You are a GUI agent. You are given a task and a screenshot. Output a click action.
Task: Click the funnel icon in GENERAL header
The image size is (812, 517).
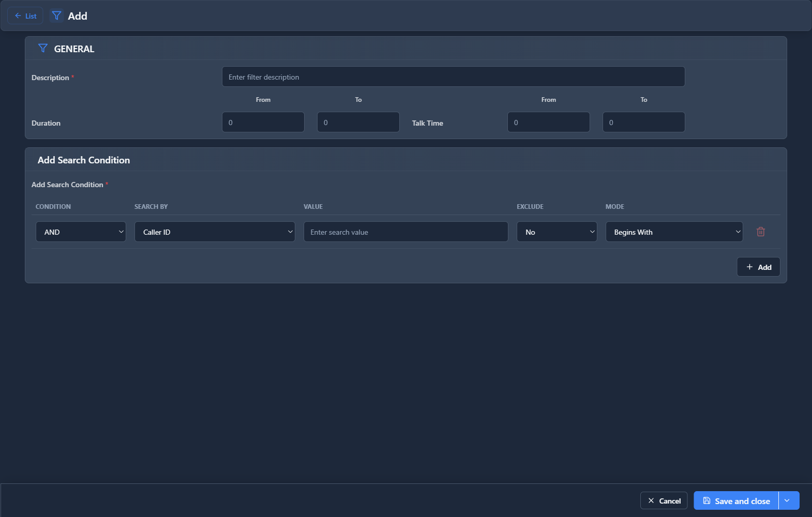click(x=43, y=49)
